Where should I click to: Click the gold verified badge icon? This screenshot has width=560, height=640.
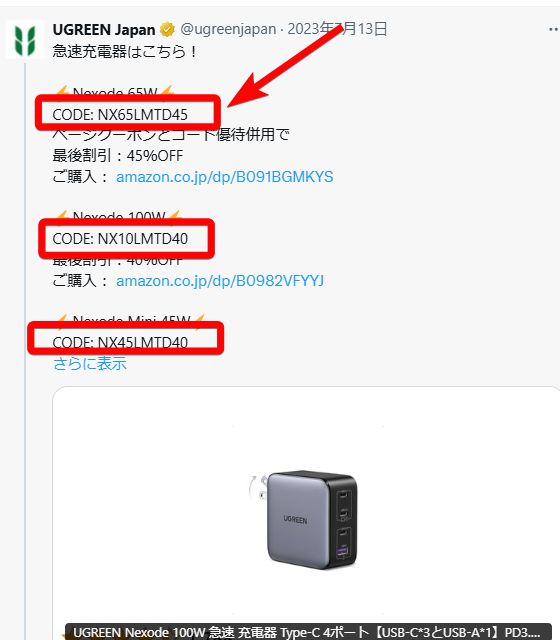click(167, 29)
